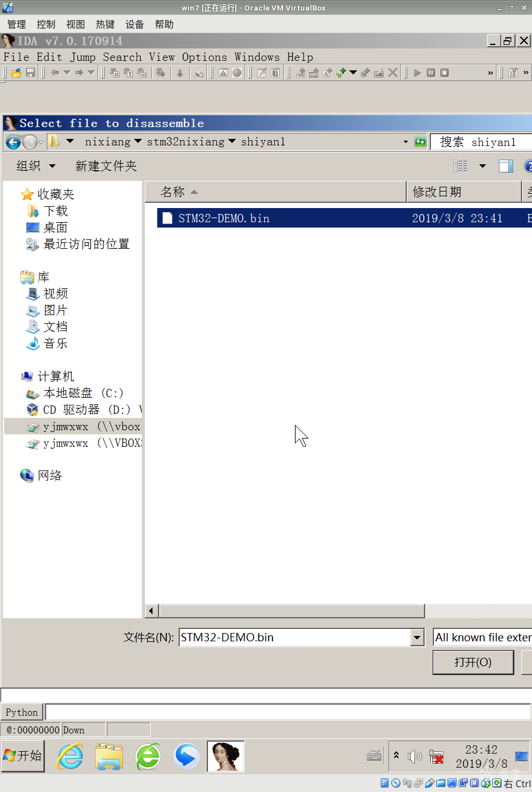Click the IDA save toolbar icon
The width and height of the screenshot is (532, 792).
pyautogui.click(x=31, y=73)
